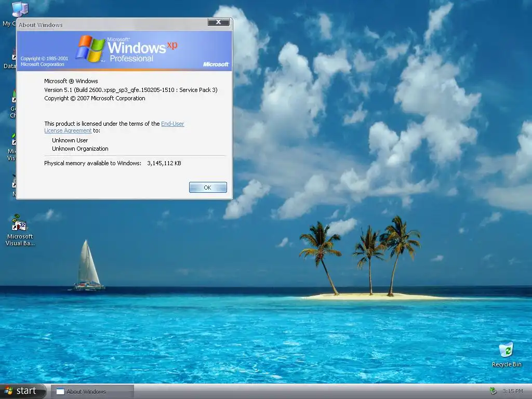Click the Physical memory value 3,145,112 KB
Screen dimensions: 532x399
[164, 163]
